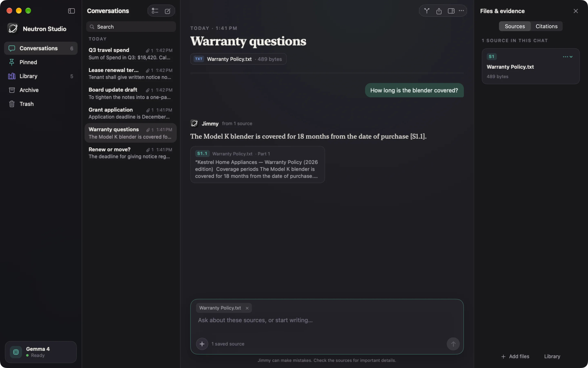Click the user message about blender coverage
The height and width of the screenshot is (368, 588).
click(x=414, y=90)
